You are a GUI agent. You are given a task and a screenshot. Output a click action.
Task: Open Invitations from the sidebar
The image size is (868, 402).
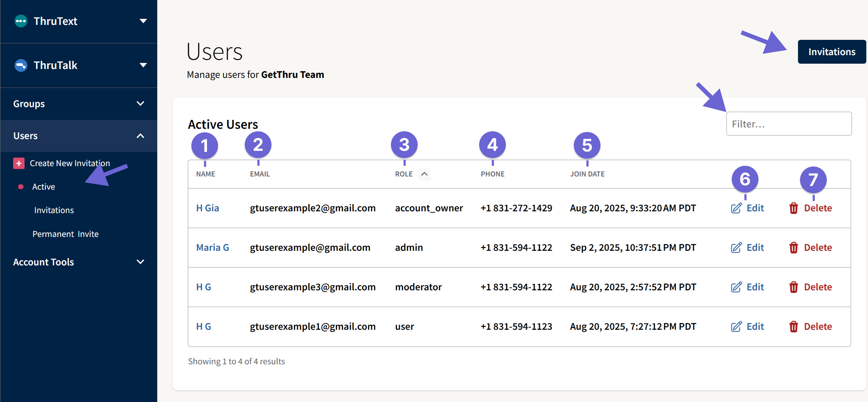tap(54, 210)
